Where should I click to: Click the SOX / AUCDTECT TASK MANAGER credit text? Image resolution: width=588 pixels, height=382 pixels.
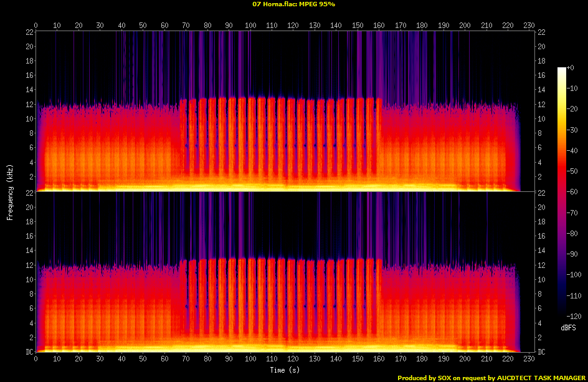[492, 378]
